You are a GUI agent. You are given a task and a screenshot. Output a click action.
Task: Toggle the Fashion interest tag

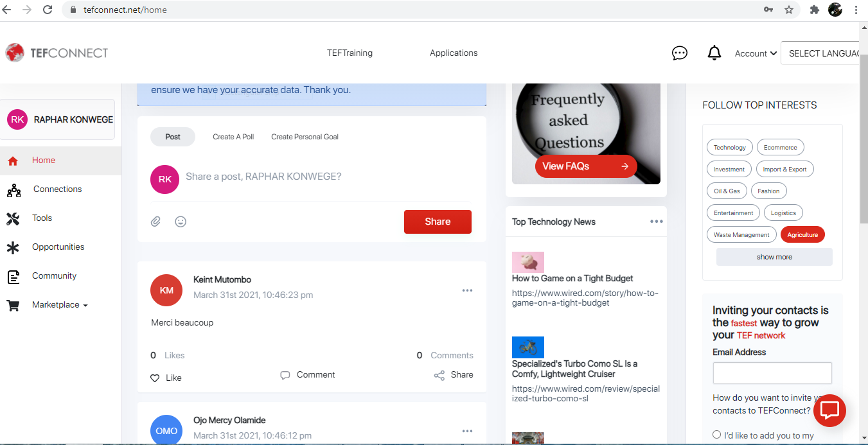coord(768,191)
